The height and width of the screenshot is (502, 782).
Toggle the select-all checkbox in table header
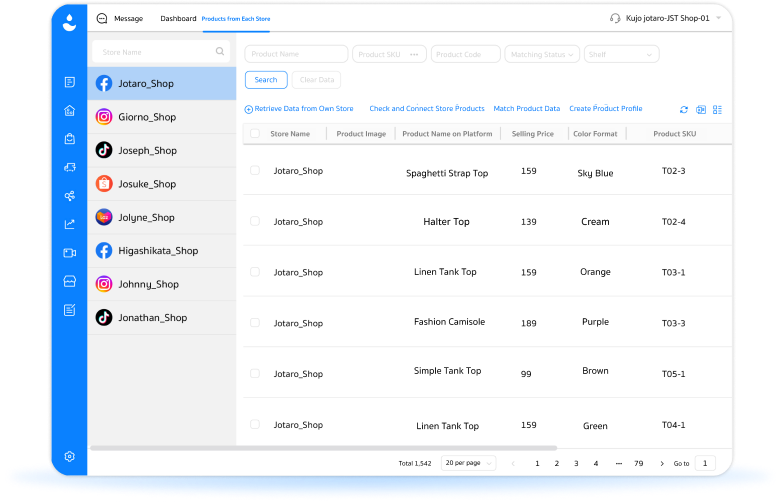[255, 134]
